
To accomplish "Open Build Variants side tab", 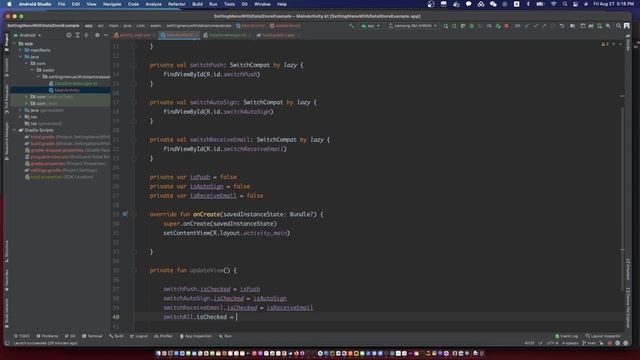I will tap(7, 313).
